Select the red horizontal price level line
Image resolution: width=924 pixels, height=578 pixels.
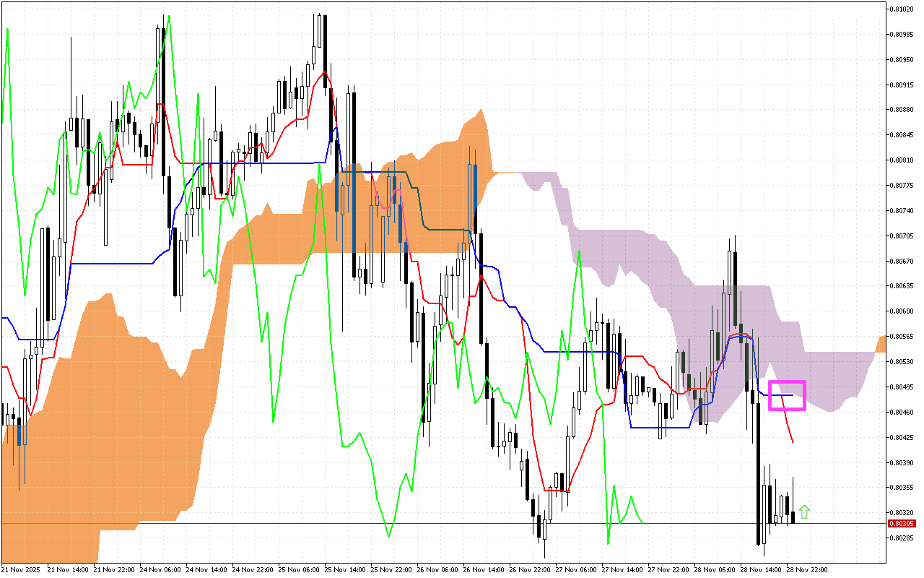[x=433, y=523]
